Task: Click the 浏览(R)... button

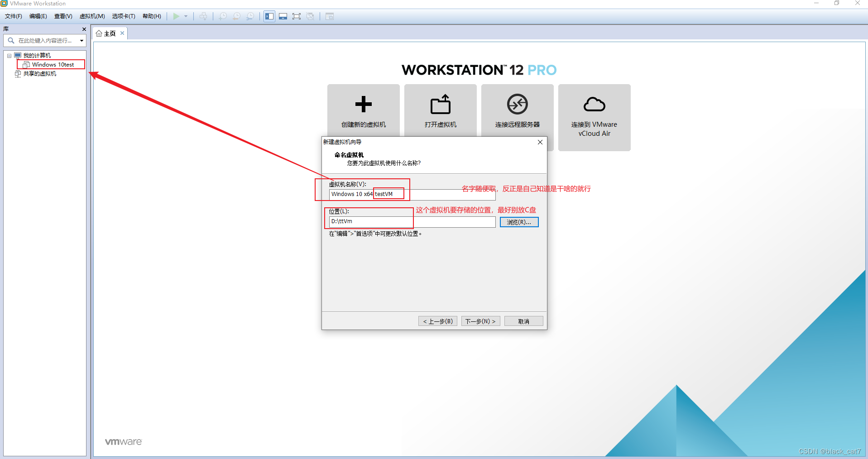Action: pyautogui.click(x=519, y=222)
